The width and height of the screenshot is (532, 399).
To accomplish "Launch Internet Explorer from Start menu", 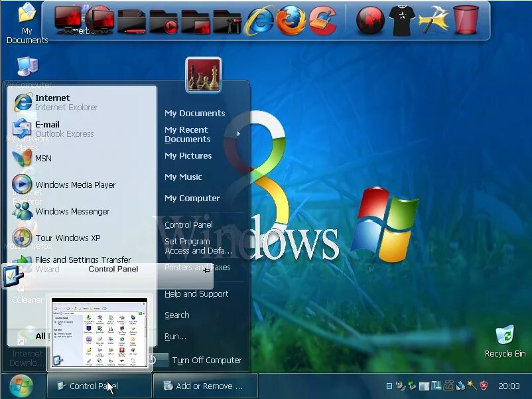I will point(82,102).
